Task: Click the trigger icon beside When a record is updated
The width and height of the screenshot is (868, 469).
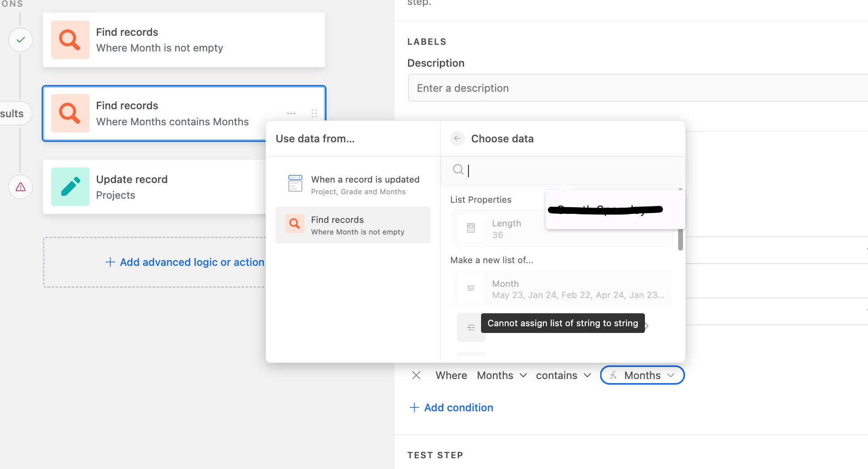Action: (x=295, y=183)
